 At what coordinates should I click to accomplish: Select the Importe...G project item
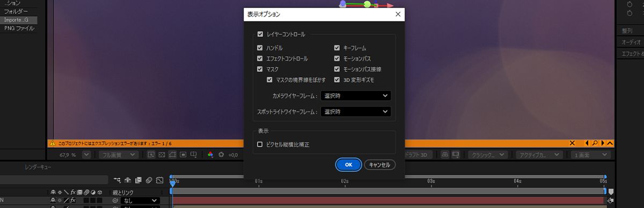click(19, 20)
